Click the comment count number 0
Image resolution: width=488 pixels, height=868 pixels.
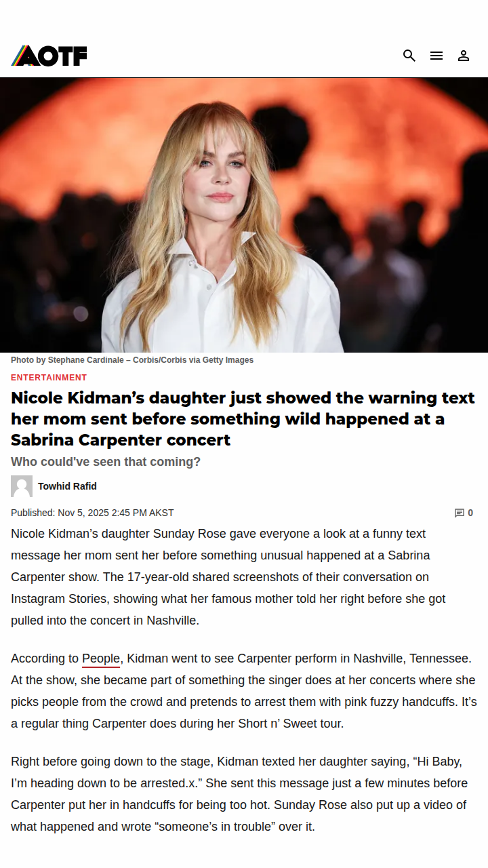tap(470, 513)
